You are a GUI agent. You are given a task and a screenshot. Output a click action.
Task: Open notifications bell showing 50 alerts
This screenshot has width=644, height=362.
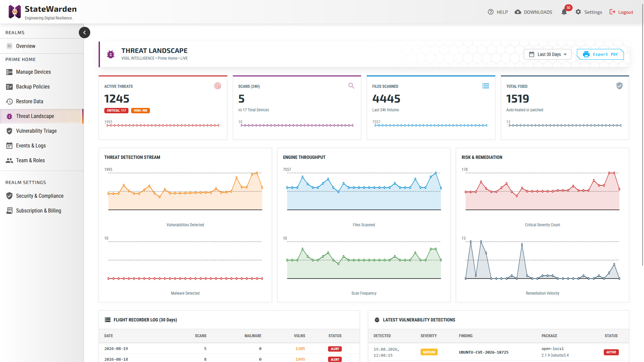pos(564,12)
